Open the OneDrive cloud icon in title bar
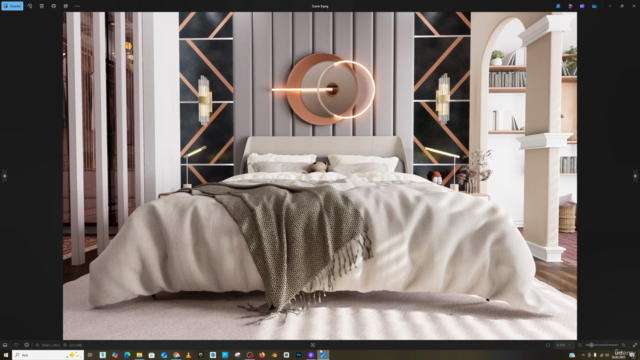Screen dimensions: 640x360 [594, 6]
